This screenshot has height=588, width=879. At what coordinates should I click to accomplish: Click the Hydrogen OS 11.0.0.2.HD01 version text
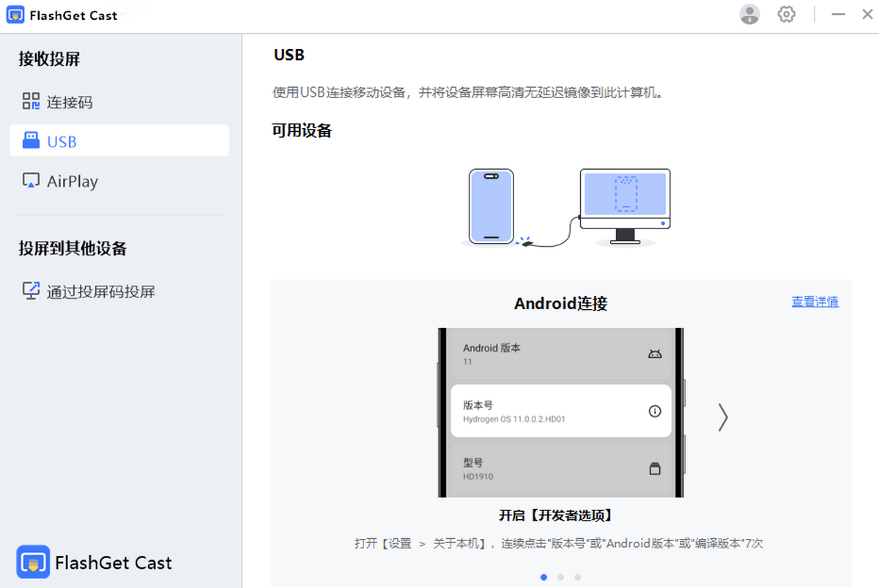(x=514, y=420)
